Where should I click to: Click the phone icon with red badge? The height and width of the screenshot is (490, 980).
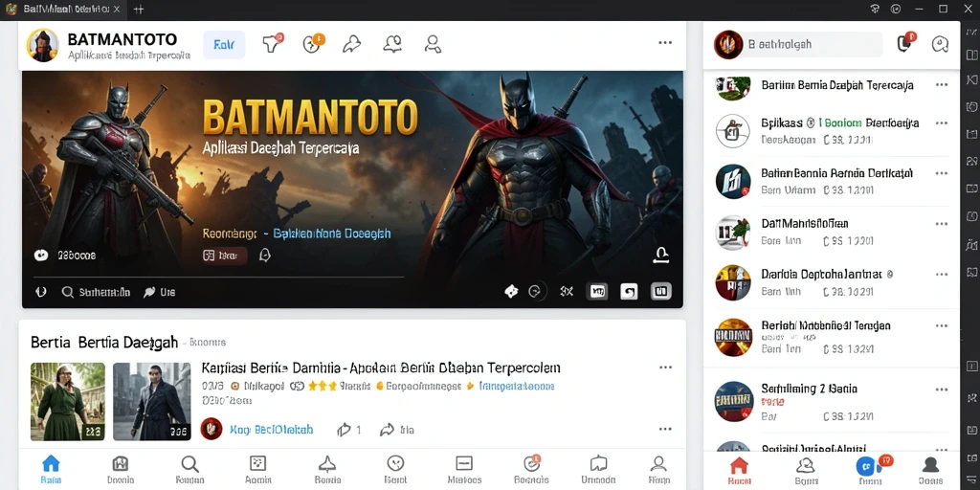point(904,43)
